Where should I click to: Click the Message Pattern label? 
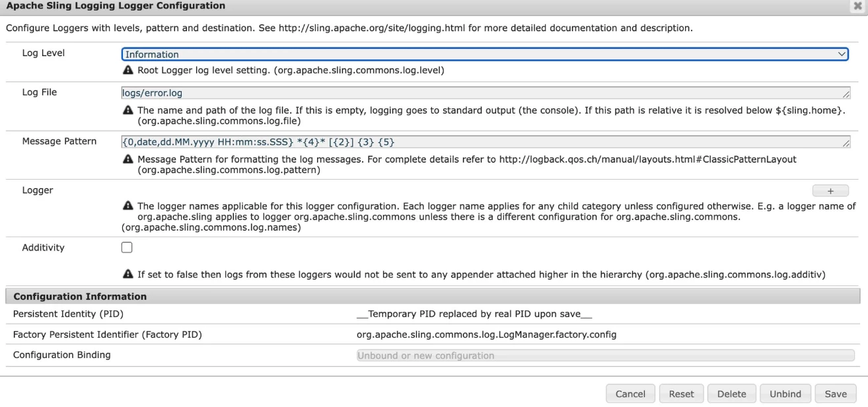pos(59,141)
